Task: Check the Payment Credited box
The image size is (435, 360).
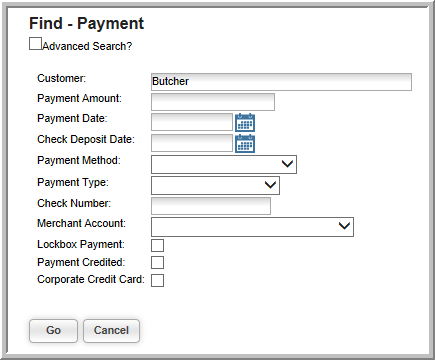Action: tap(157, 263)
